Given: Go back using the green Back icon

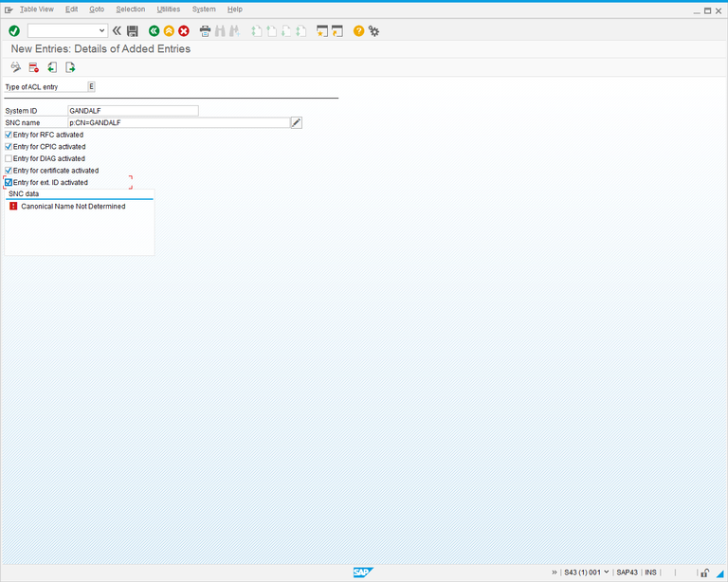Looking at the screenshot, I should click(x=155, y=31).
